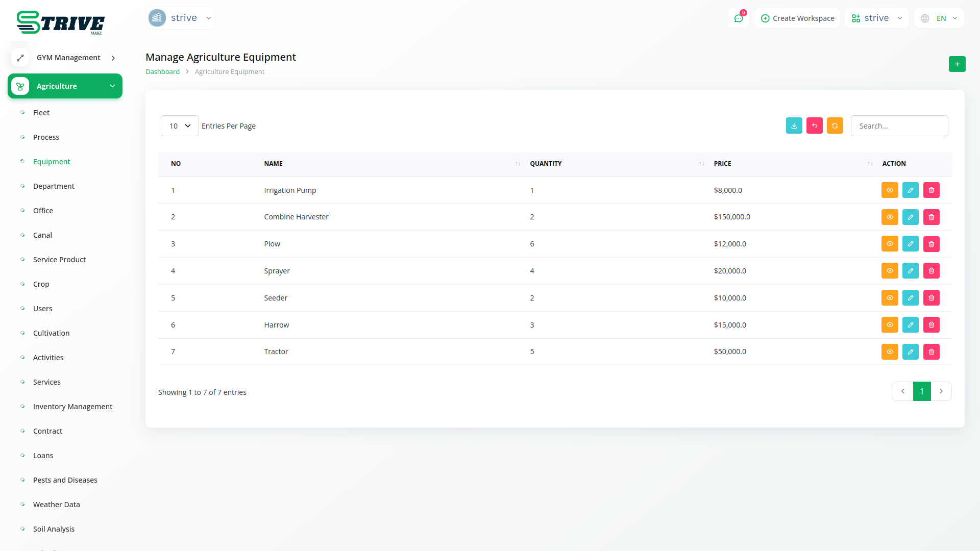Show Harrow details via eye icon

pos(889,325)
